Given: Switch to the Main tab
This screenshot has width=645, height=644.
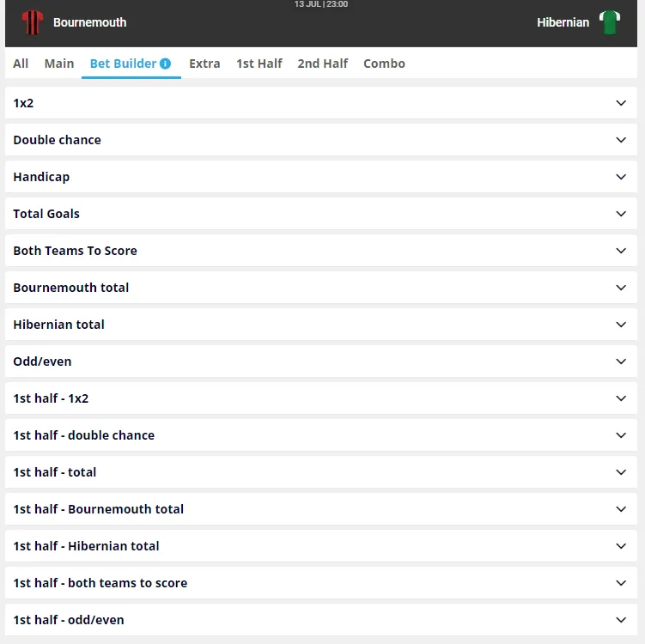Looking at the screenshot, I should 59,64.
